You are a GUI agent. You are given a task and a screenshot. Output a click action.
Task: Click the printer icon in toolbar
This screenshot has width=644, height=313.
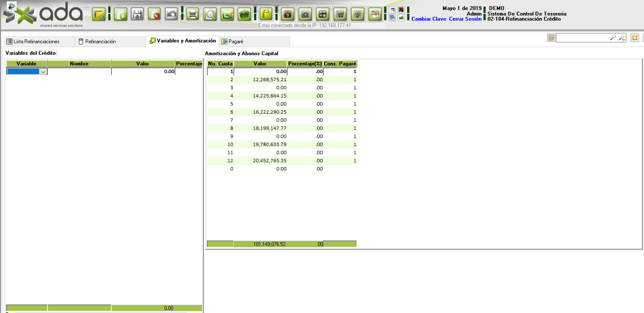click(x=193, y=15)
